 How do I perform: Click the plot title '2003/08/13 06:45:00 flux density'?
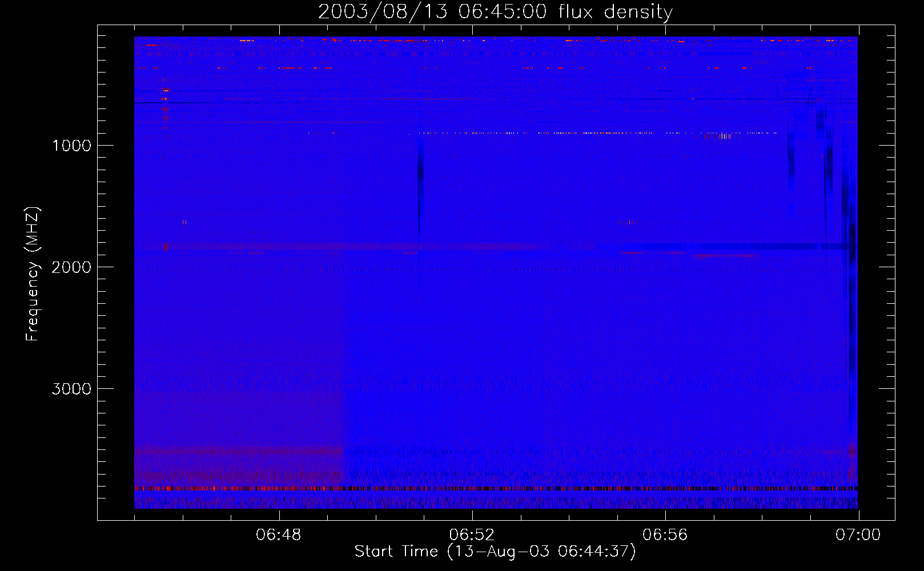coord(495,12)
